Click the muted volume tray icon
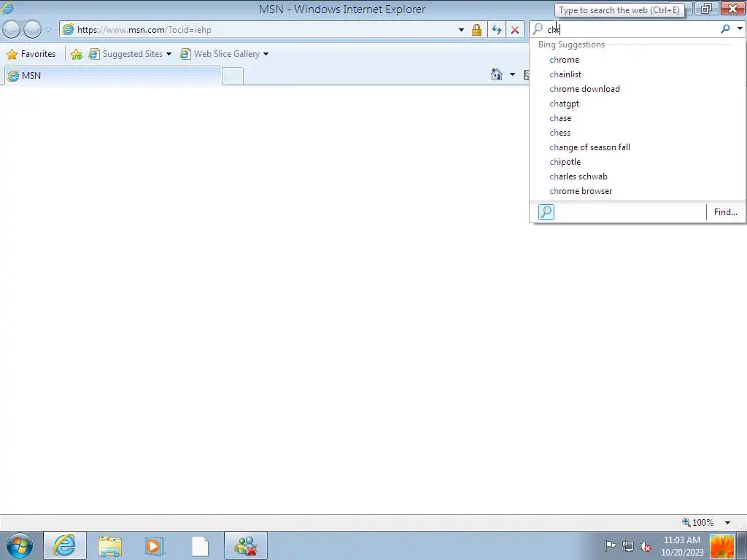Image resolution: width=747 pixels, height=560 pixels. point(646,546)
